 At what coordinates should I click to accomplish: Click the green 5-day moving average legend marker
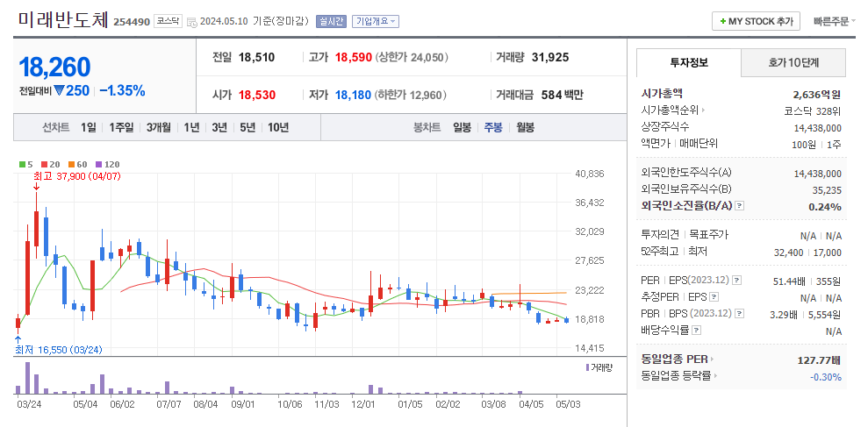tap(22, 164)
